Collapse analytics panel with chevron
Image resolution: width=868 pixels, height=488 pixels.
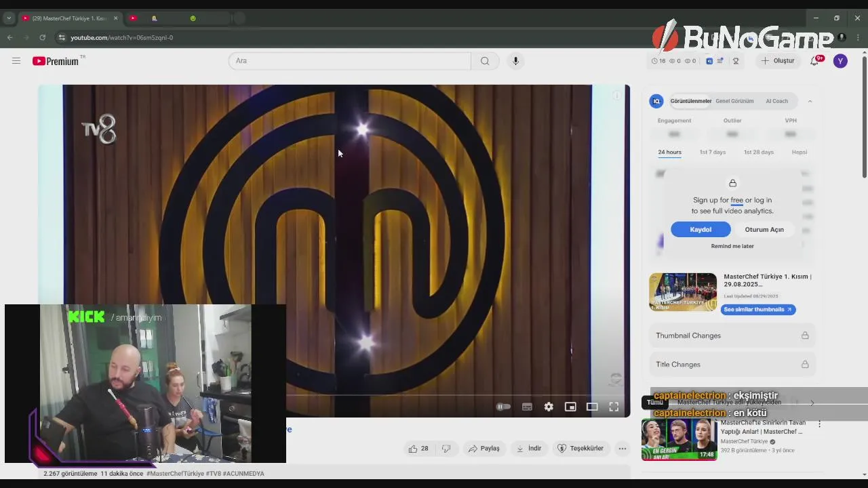click(810, 101)
